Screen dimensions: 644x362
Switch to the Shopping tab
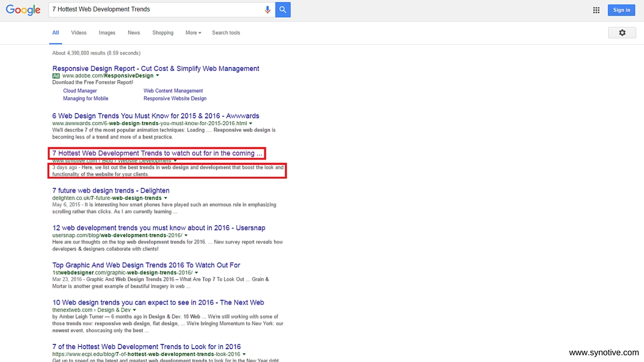pos(163,33)
